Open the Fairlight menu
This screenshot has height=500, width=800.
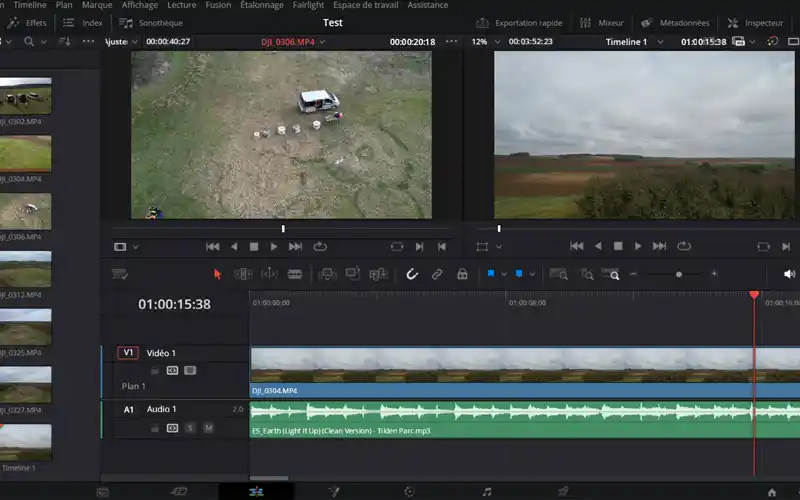click(308, 5)
